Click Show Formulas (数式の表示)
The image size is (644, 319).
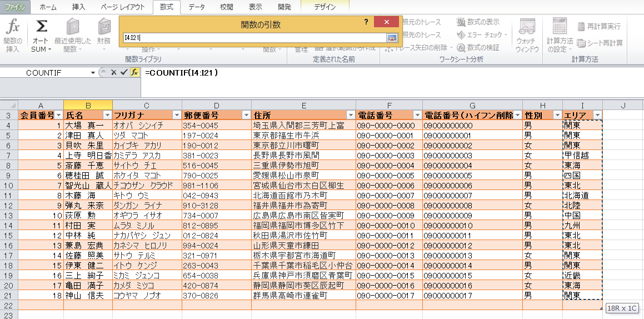(x=478, y=22)
